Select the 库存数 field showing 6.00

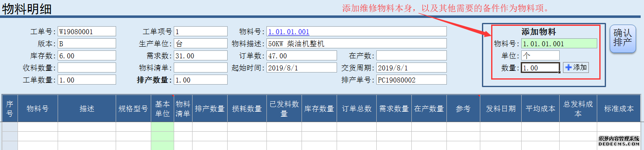[x=87, y=56]
